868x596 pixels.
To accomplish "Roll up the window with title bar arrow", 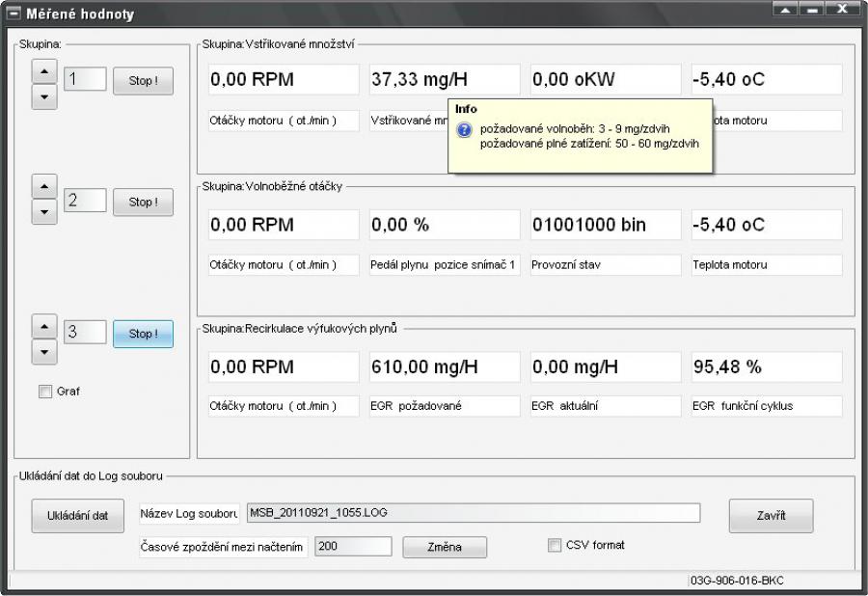I will pos(785,10).
